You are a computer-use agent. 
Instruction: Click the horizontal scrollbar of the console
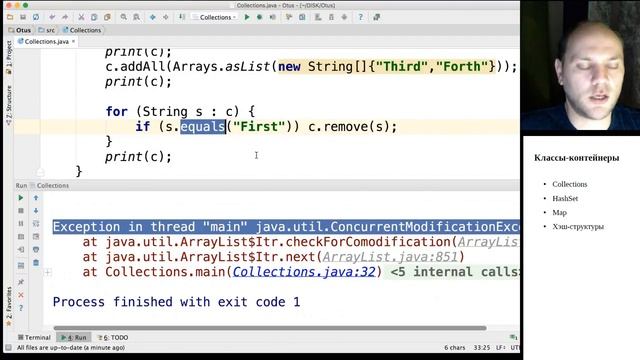point(270,328)
